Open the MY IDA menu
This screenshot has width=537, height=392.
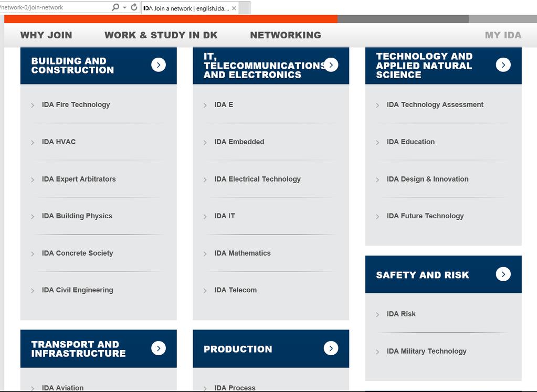click(503, 35)
